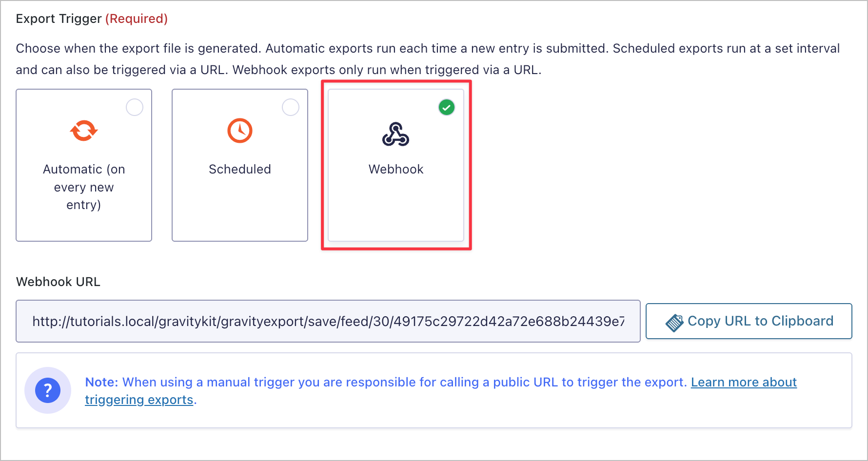Click inside the Webhook URL field
Image resolution: width=868 pixels, height=461 pixels.
[x=328, y=321]
